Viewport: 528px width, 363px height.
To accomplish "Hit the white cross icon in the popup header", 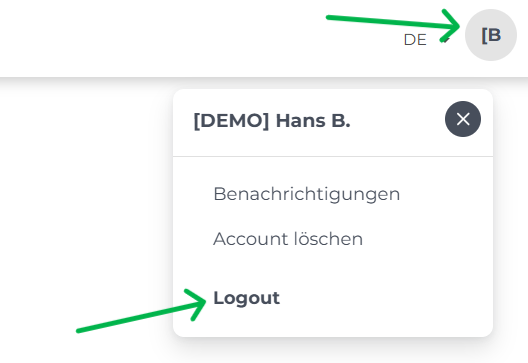I will (463, 119).
